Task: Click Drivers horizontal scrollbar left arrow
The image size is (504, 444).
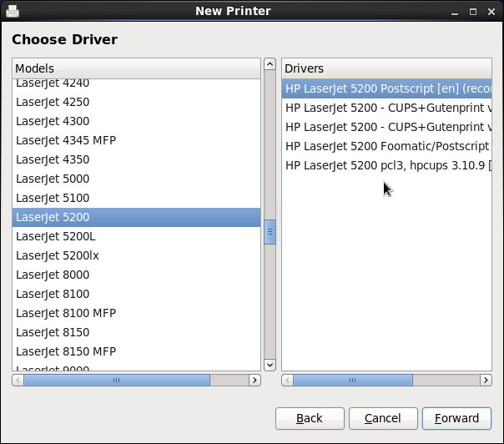Action: point(288,380)
